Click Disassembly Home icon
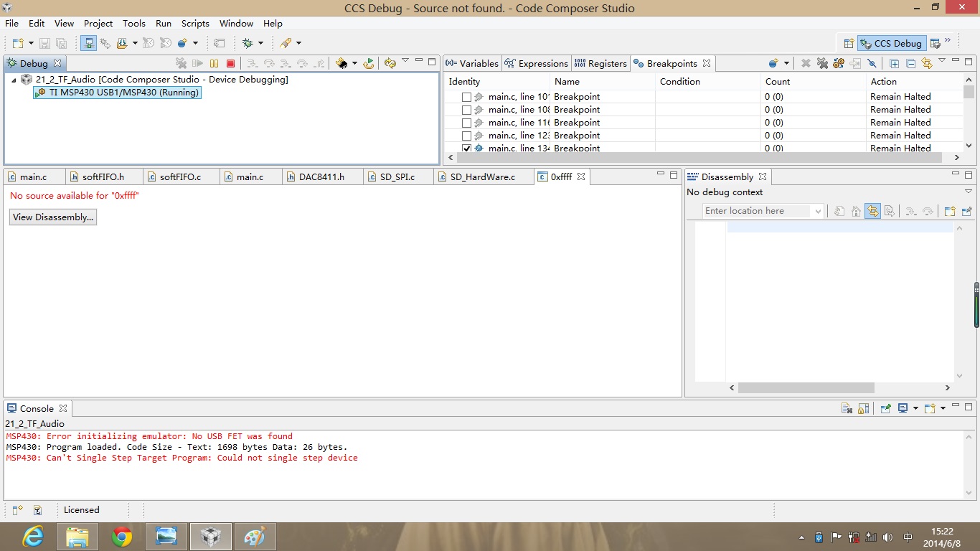This screenshot has height=551, width=980. [x=856, y=211]
